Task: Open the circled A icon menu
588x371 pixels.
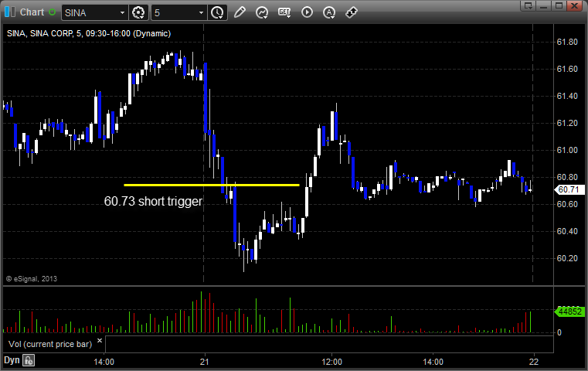Action: (329, 13)
